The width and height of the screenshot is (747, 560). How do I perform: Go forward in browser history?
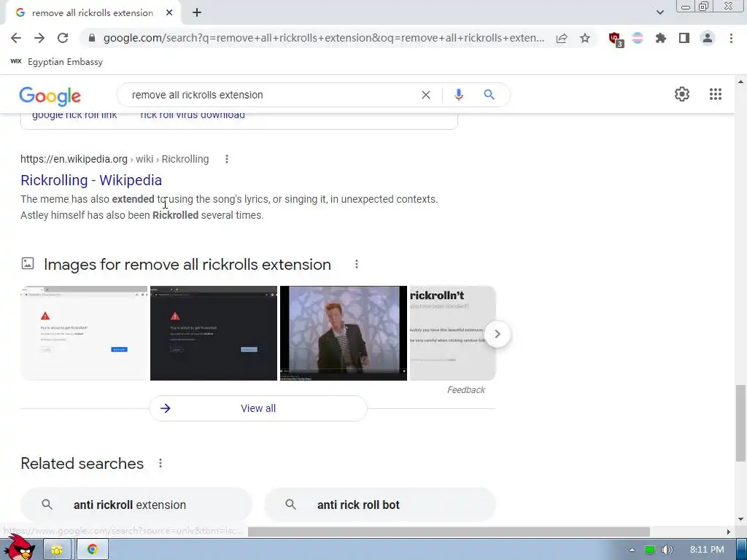point(39,38)
